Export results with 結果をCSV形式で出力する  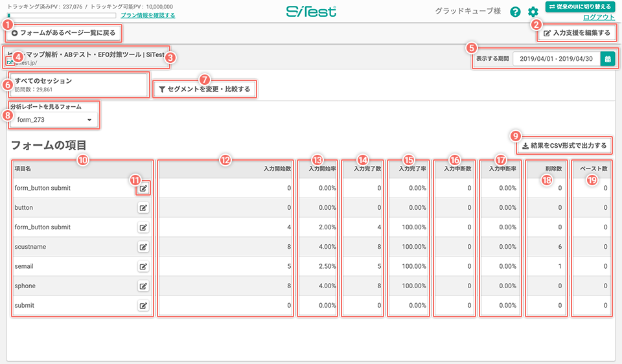point(564,146)
